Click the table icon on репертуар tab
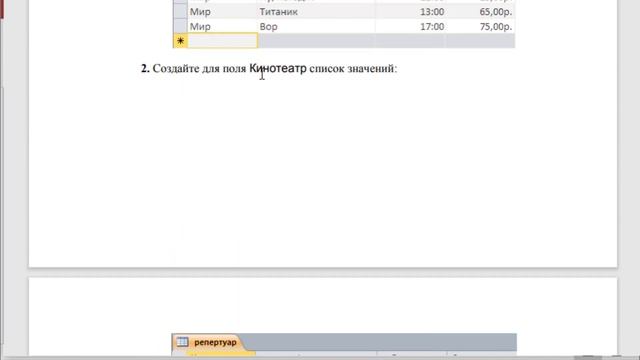 pos(182,342)
